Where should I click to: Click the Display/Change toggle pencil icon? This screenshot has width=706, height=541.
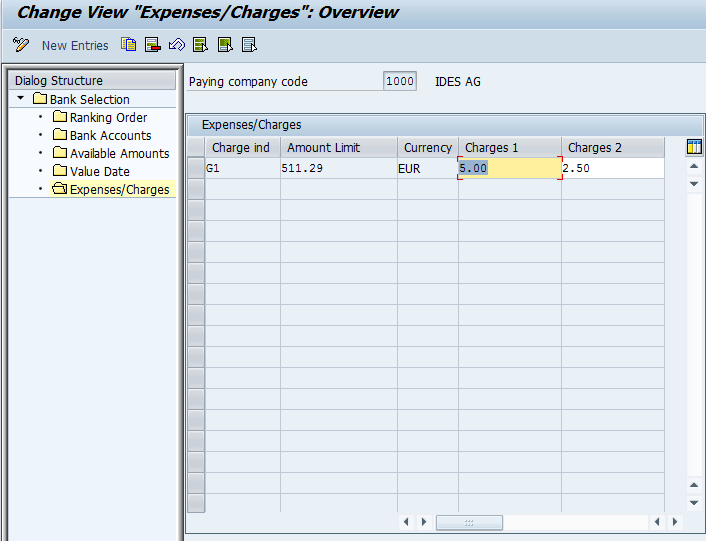pyautogui.click(x=21, y=45)
